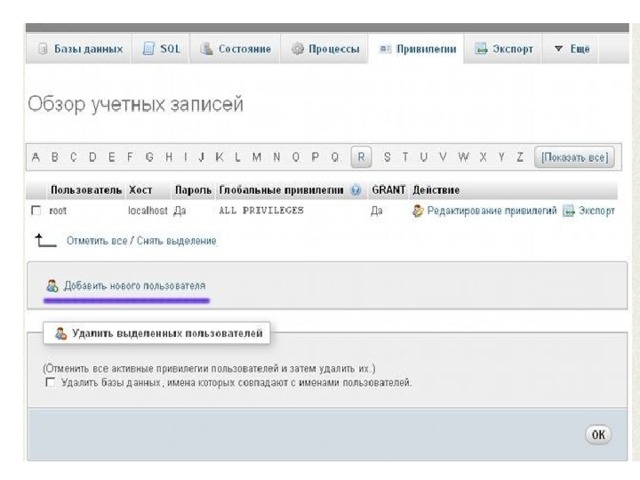Click the add new user icon

pos(52,285)
